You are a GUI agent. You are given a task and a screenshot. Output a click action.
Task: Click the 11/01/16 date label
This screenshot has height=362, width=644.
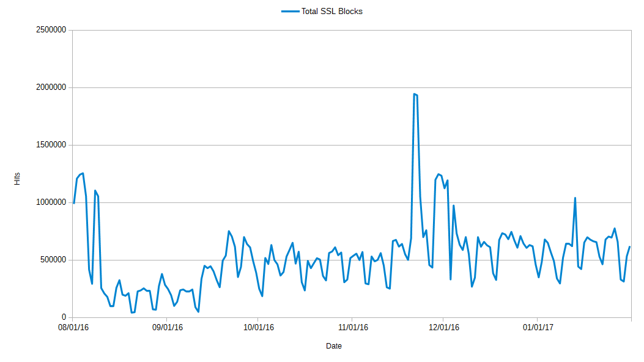[353, 327]
